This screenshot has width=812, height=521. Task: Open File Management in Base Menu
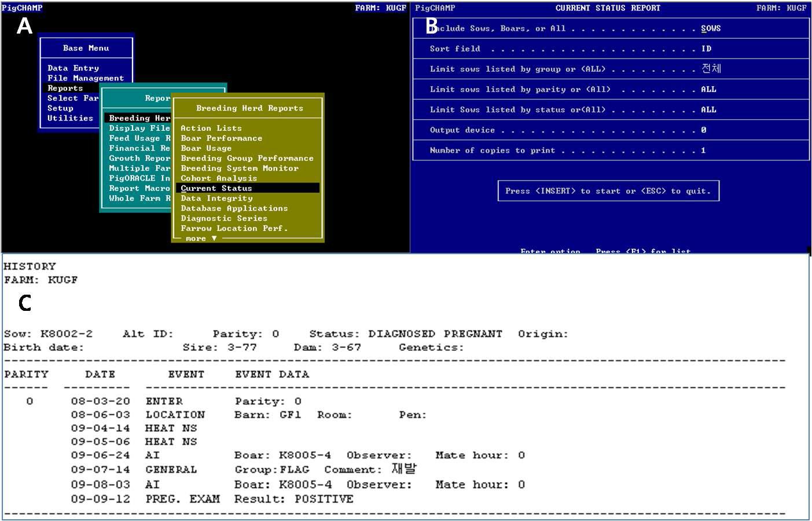(86, 78)
